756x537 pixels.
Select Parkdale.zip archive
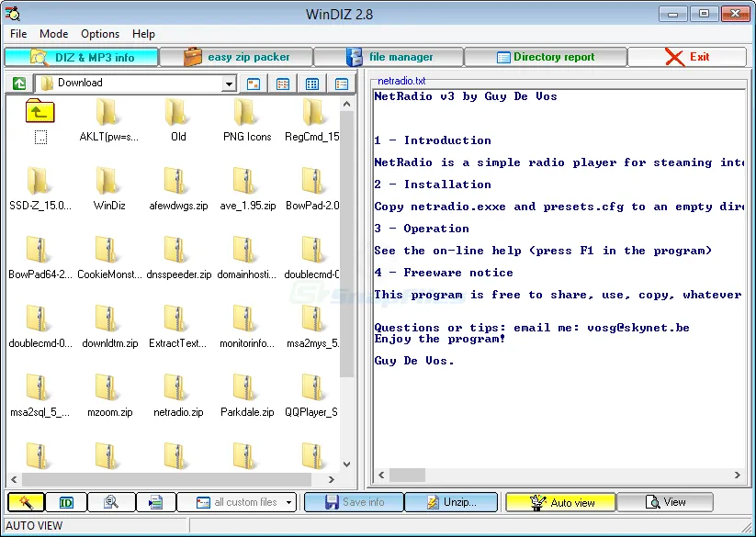pos(247,395)
